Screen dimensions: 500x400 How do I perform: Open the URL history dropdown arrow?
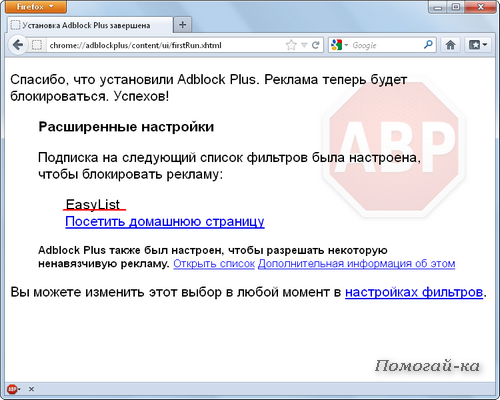coord(304,45)
